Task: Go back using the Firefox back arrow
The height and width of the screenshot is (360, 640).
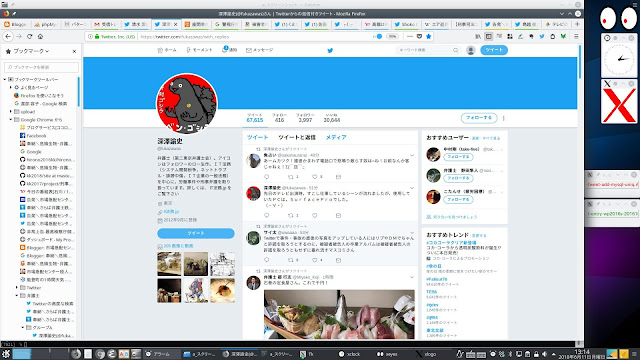Action: click(x=8, y=36)
